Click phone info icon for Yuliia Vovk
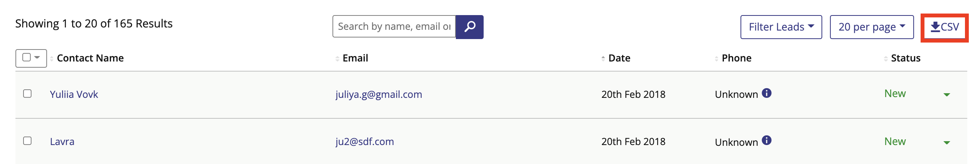 pyautogui.click(x=767, y=93)
